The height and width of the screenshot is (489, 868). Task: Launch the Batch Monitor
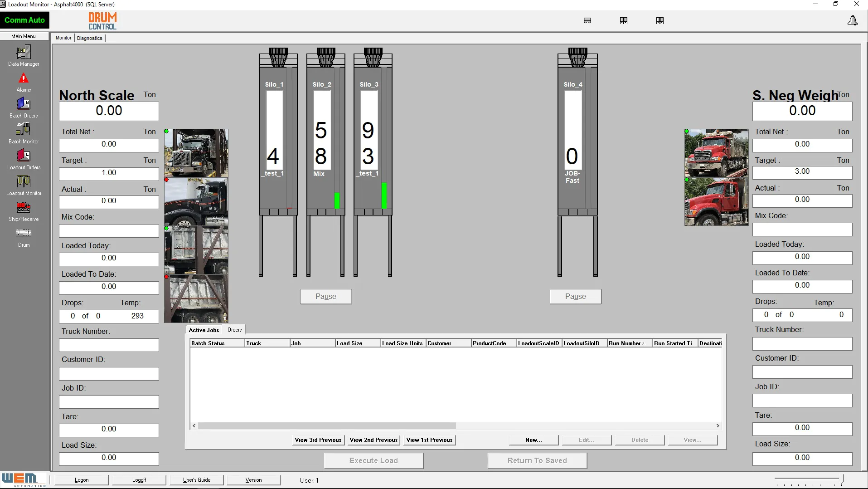point(24,133)
